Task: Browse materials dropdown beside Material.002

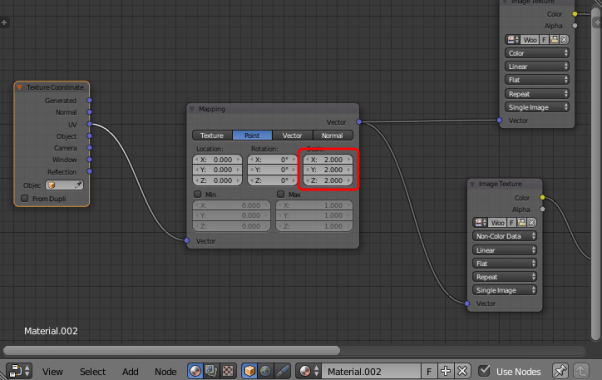Action: pos(309,371)
